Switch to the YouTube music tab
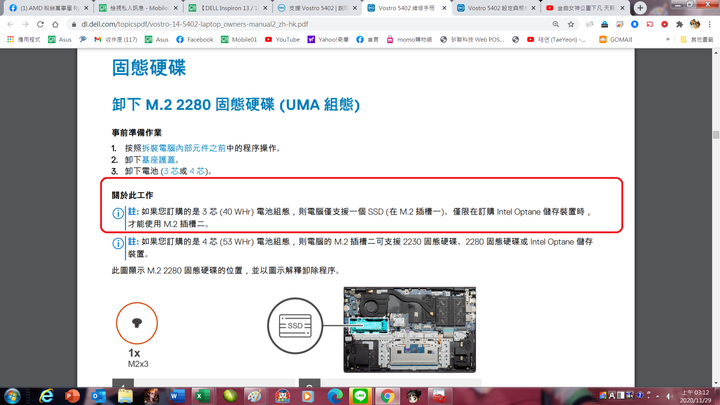 tap(585, 8)
